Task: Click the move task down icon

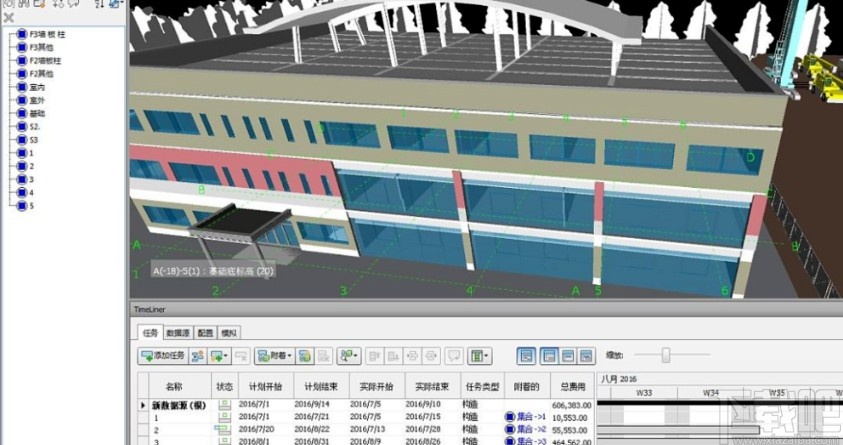Action: [394, 356]
